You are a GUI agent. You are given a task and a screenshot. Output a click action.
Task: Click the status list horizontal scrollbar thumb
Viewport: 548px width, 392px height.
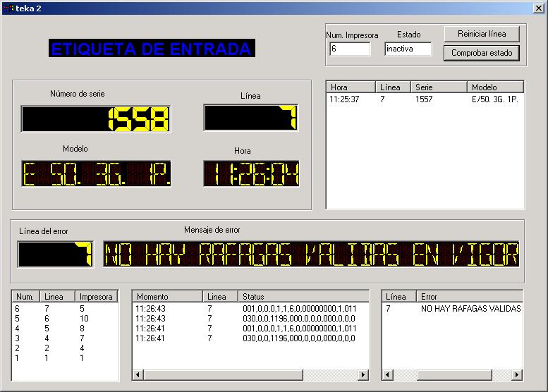pos(223,374)
